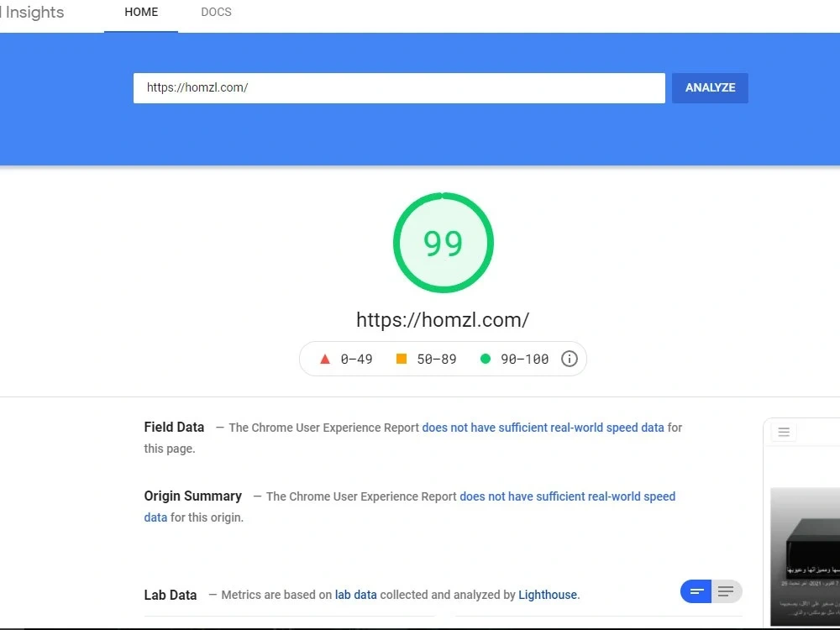Screen dimensions: 840x630
Task: Switch to the DOCS tab
Action: point(216,13)
